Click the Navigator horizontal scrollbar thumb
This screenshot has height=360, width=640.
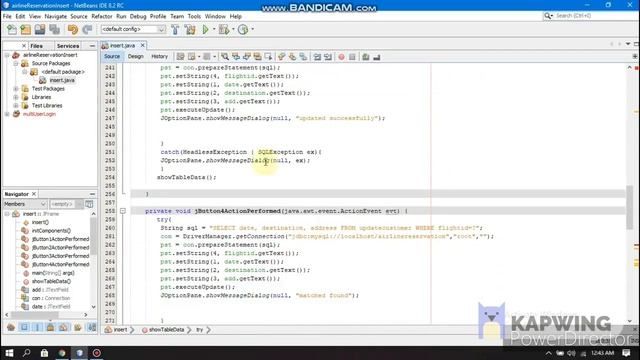(35, 315)
